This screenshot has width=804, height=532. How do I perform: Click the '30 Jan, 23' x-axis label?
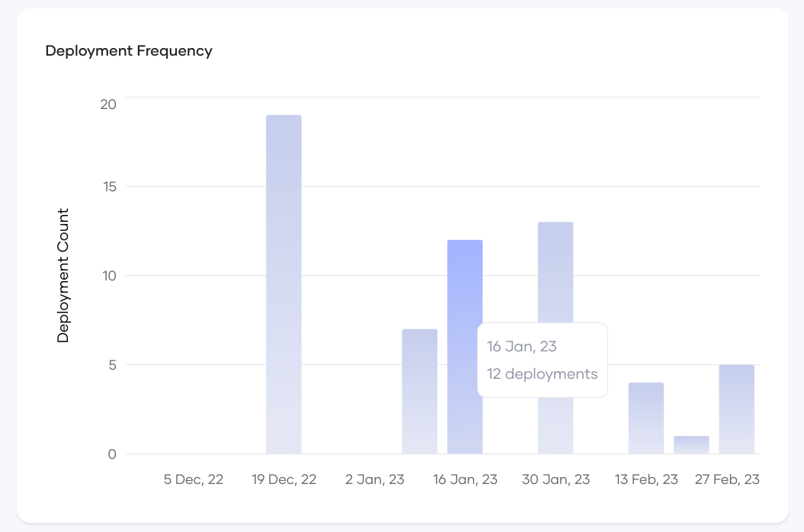pos(556,479)
